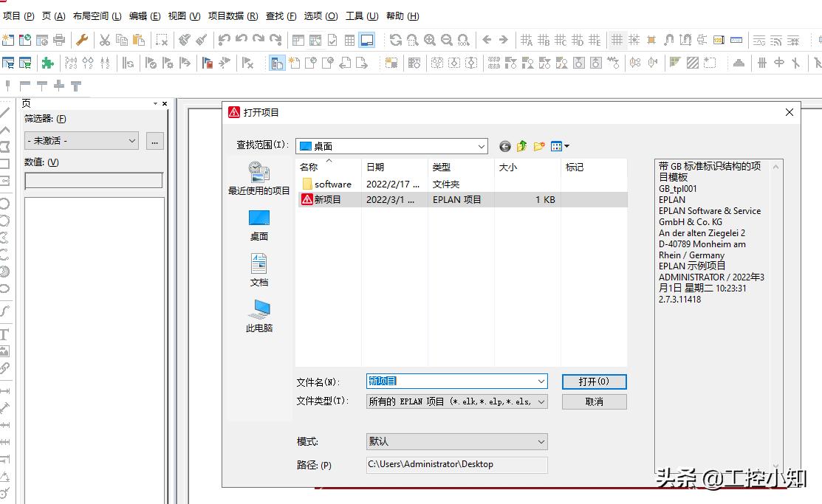Open settings via the wrench icon
This screenshot has height=504, width=822.
click(82, 40)
